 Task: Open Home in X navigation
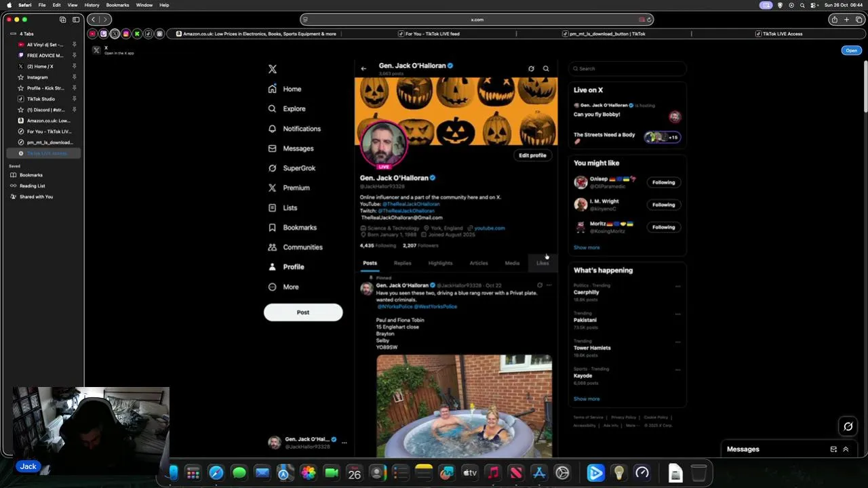click(x=285, y=89)
